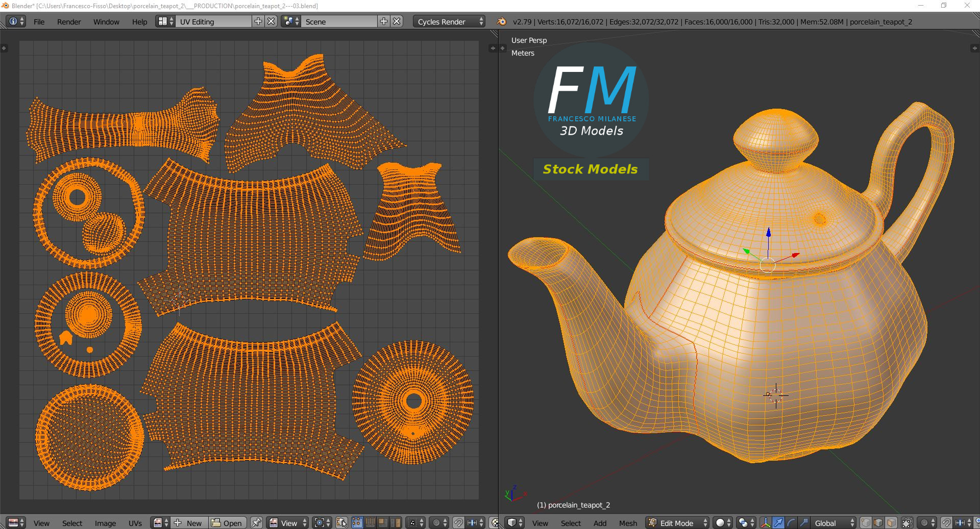The height and width of the screenshot is (529, 980).
Task: Open the 3D view snap element dropdown
Action: point(963,523)
